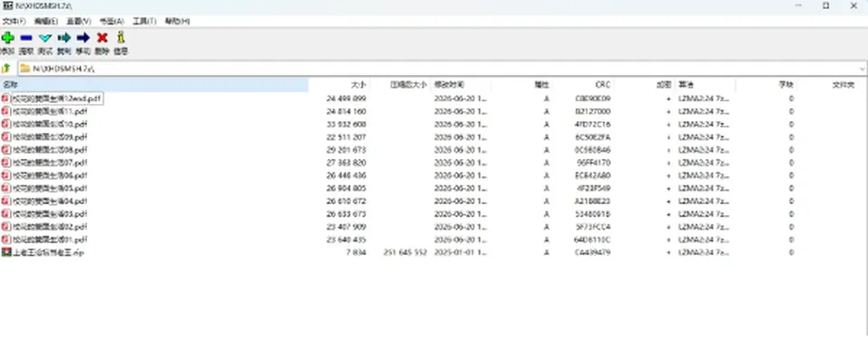Screen dimensions: 868x337
Task: Click the packed size value 251 645 552
Action: coord(405,252)
